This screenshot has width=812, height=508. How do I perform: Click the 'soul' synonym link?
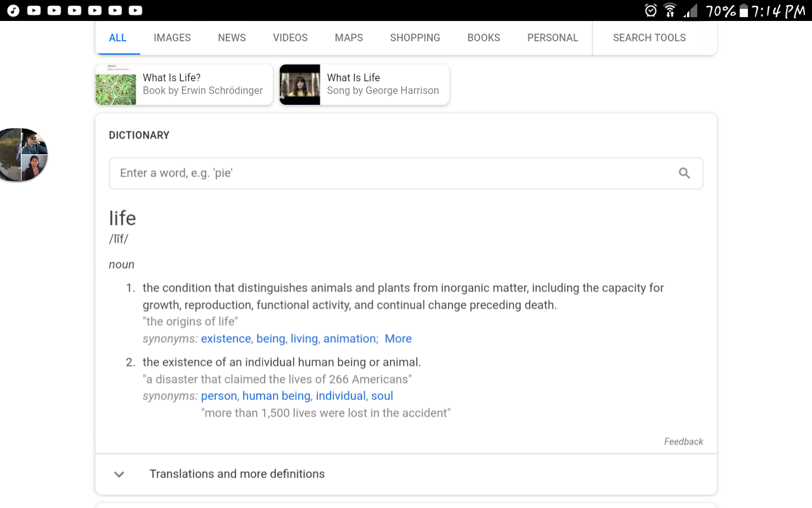[x=382, y=396]
